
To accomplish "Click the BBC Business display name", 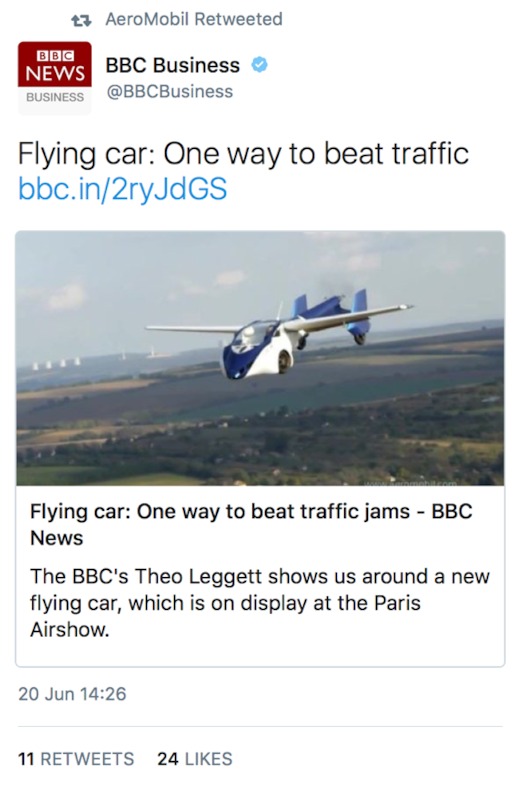I will [172, 65].
